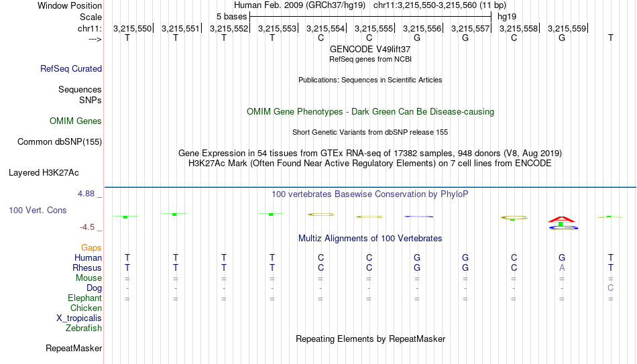Click the Gaps row label

click(91, 247)
